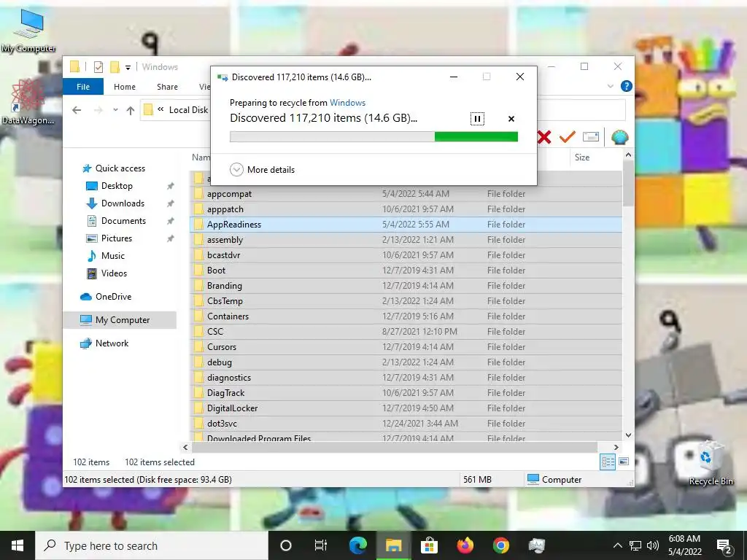Viewport: 747px width, 560px height.
Task: Click the taskbar search box
Action: [x=152, y=545]
